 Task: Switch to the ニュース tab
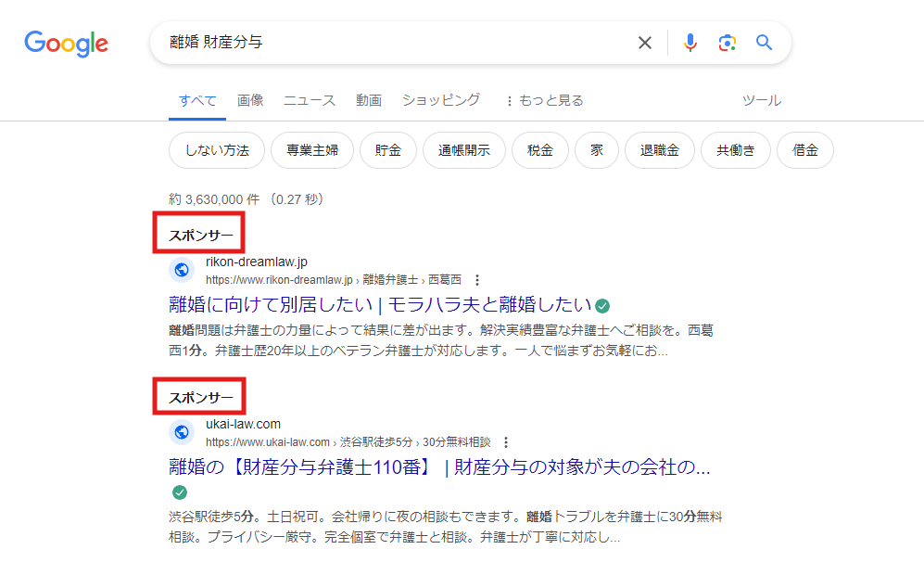(310, 100)
